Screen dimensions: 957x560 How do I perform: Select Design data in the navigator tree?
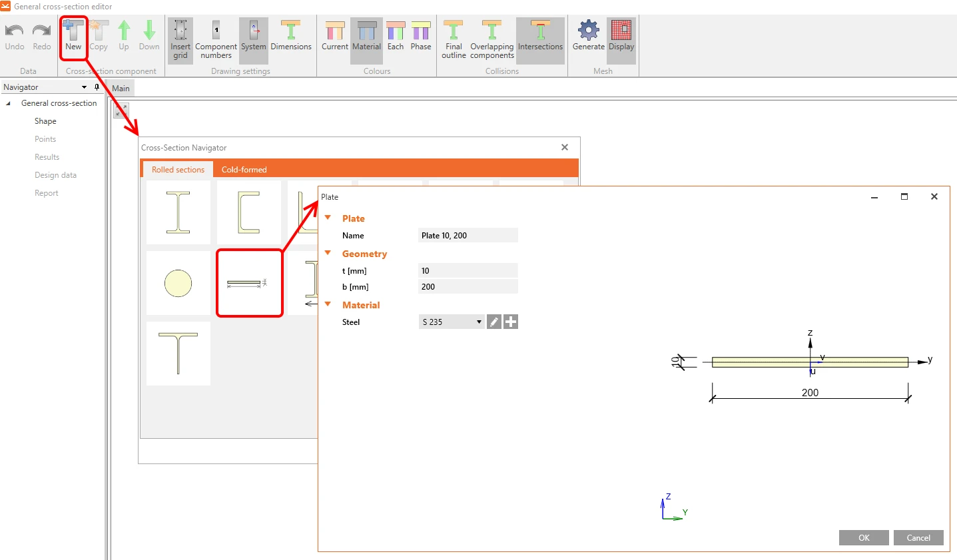(56, 175)
